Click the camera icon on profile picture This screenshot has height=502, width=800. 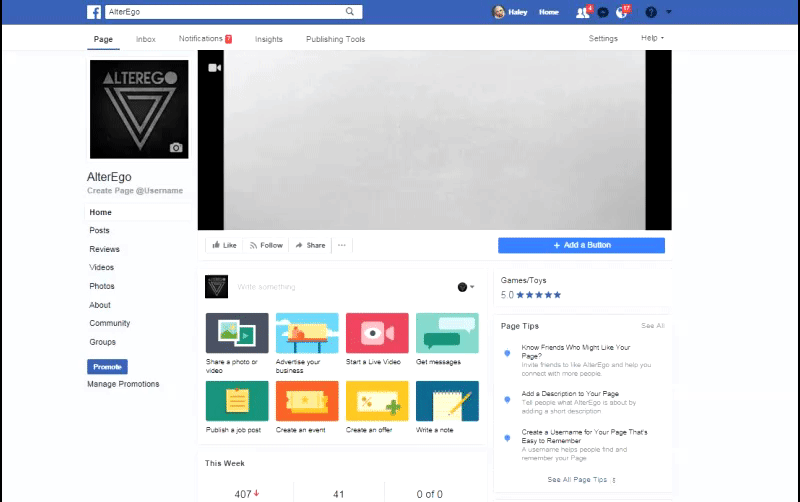click(x=176, y=148)
